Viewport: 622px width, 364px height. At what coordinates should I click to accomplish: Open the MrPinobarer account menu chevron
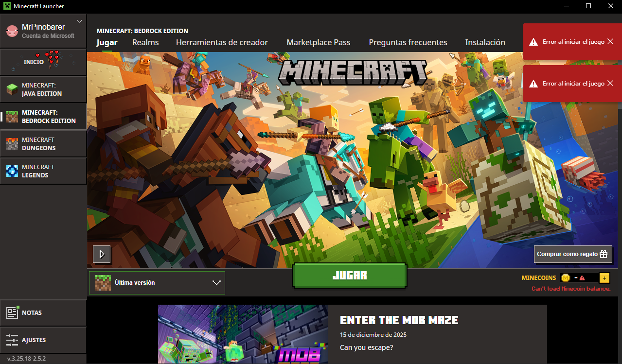click(x=80, y=21)
